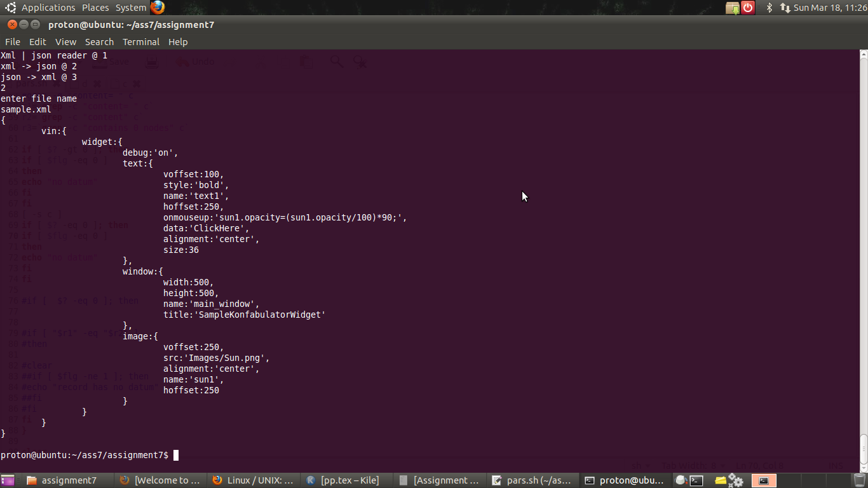Click the line 'json -> xml @ 3'
868x488 pixels.
(39, 77)
